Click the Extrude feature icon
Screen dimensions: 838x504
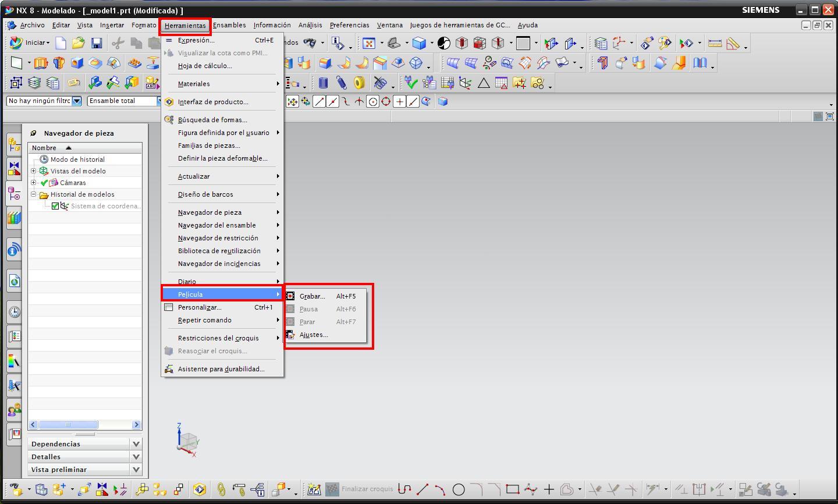(40, 63)
